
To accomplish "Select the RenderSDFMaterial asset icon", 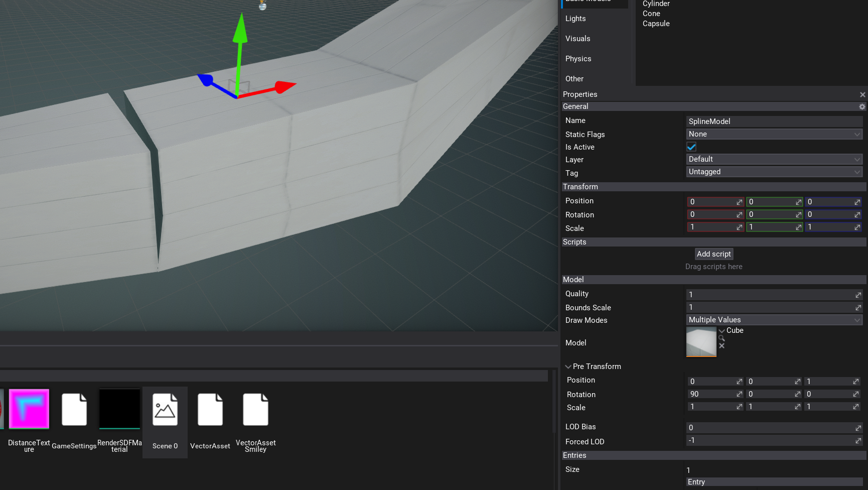I will 119,409.
